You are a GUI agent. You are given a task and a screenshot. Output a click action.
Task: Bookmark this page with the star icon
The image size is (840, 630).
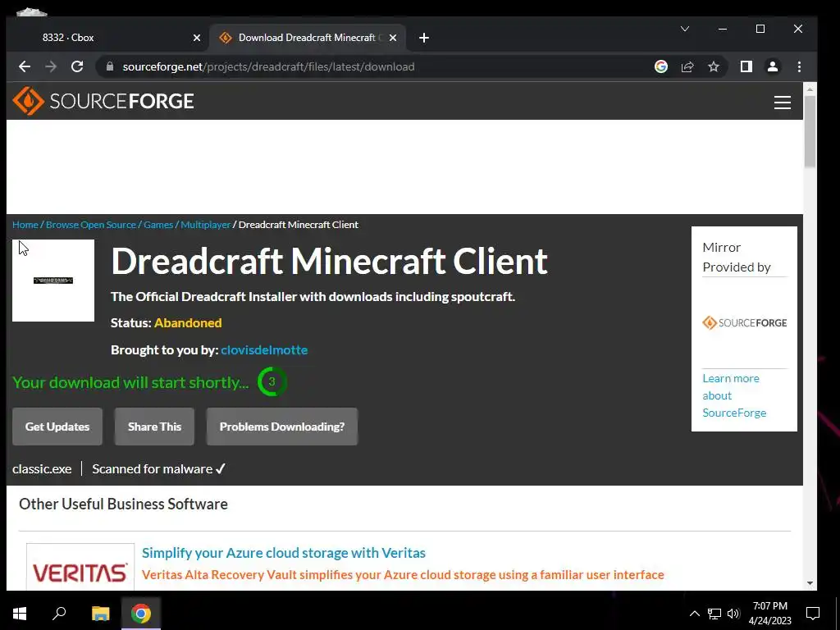click(714, 66)
